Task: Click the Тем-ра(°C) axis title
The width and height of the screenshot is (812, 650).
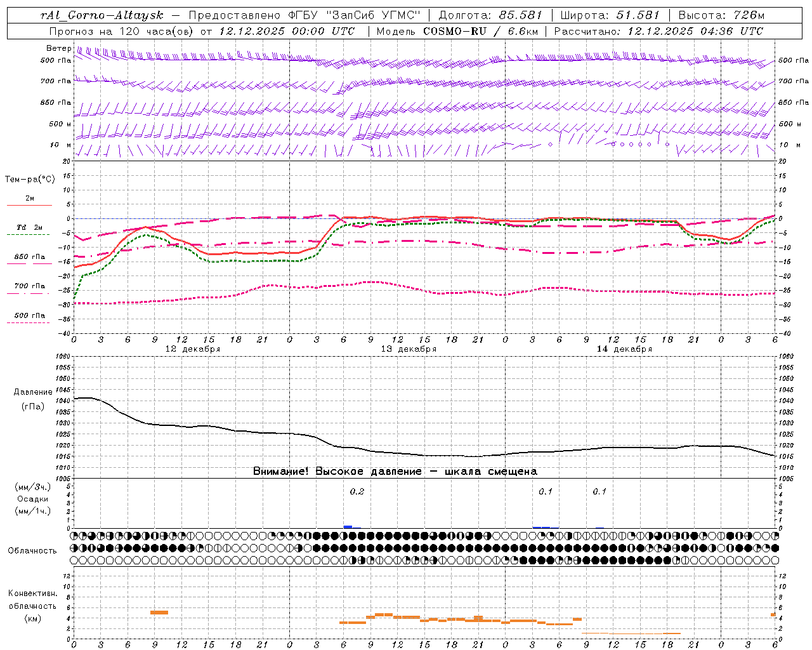Action: click(30, 180)
